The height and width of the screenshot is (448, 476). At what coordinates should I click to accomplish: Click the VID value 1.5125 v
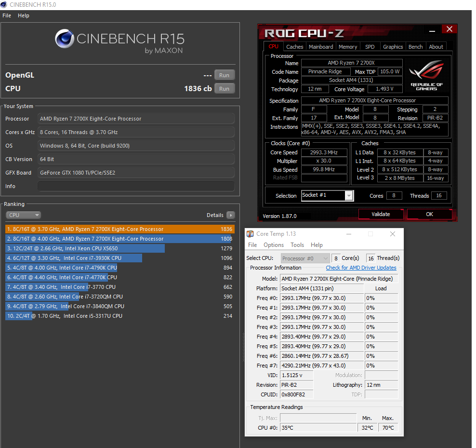(x=296, y=375)
